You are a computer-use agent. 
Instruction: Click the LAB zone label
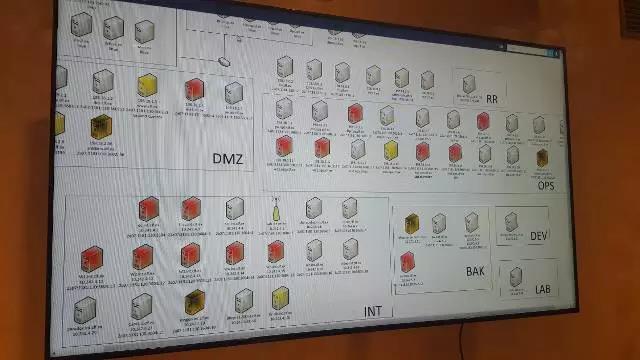(x=542, y=289)
